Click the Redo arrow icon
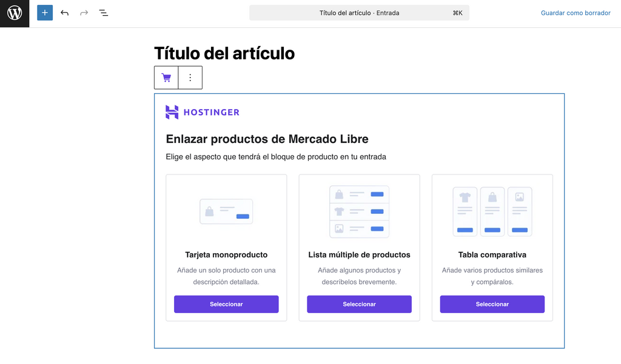The height and width of the screenshot is (364, 621). click(x=84, y=13)
